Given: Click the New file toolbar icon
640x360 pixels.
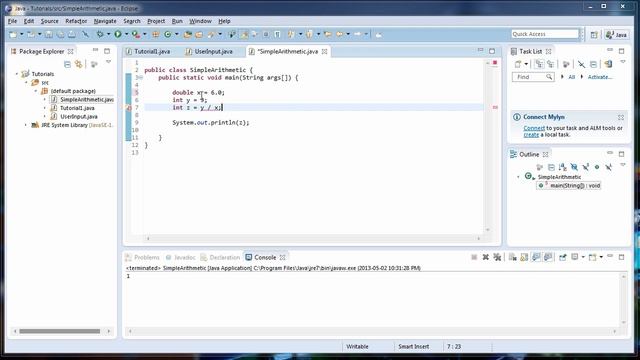Looking at the screenshot, I should pyautogui.click(x=13, y=34).
